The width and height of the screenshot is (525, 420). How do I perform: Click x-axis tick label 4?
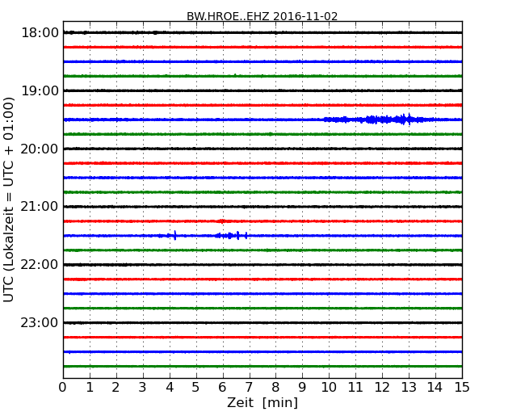coord(170,387)
